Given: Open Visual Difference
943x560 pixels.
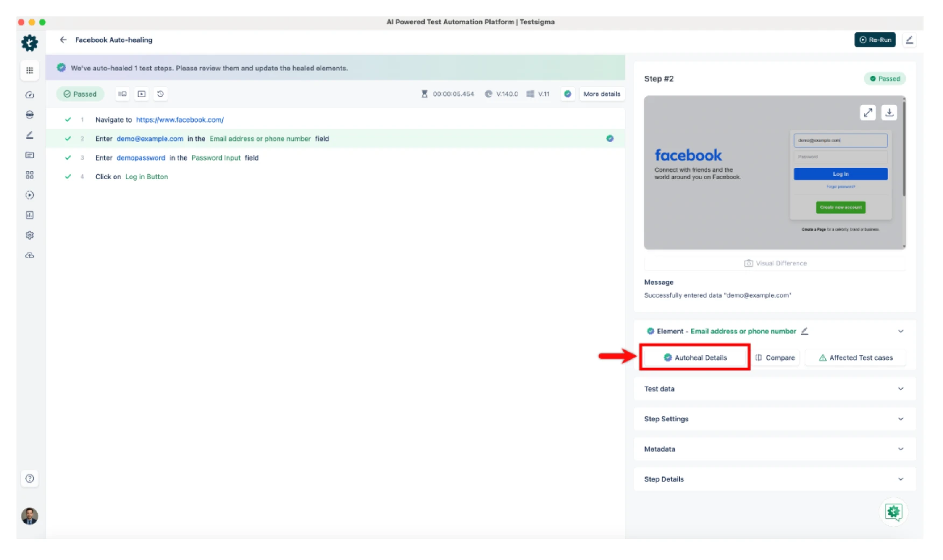Looking at the screenshot, I should (776, 263).
